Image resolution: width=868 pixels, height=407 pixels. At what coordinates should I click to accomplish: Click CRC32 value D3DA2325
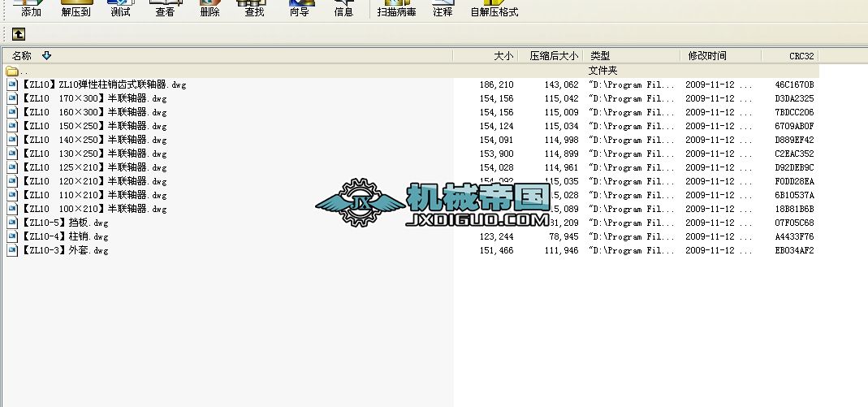794,98
